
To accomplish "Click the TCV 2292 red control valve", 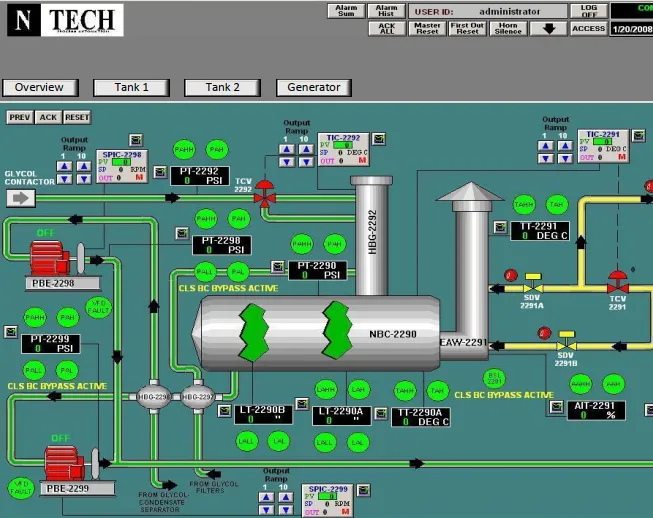I will (265, 193).
